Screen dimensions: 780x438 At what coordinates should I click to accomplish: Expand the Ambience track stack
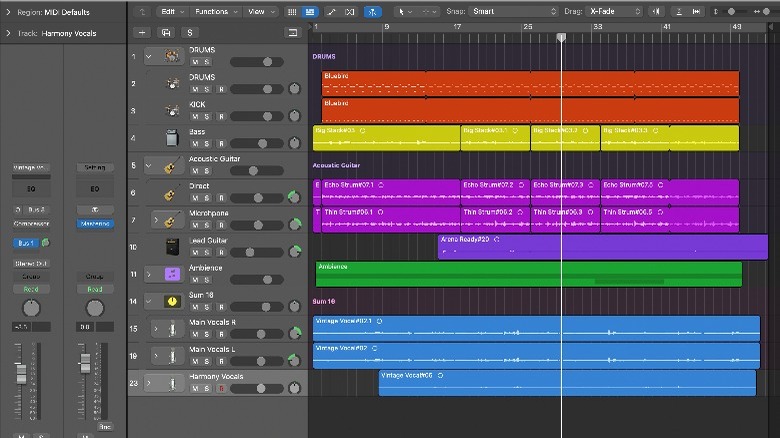[x=149, y=273]
